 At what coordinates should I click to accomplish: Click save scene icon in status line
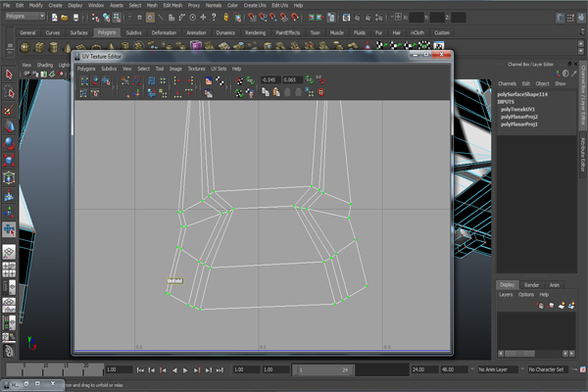tap(75, 18)
